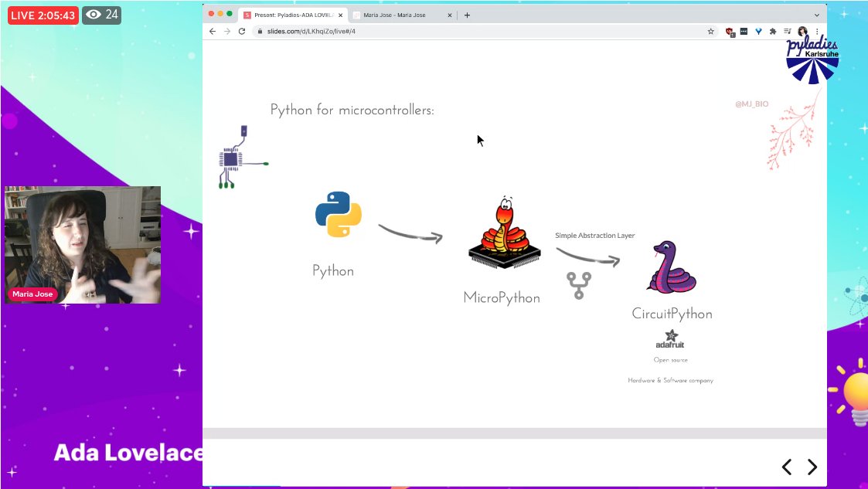Viewport: 868px width, 489px height.
Task: Click the viewer count eye icon
Action: pos(94,14)
